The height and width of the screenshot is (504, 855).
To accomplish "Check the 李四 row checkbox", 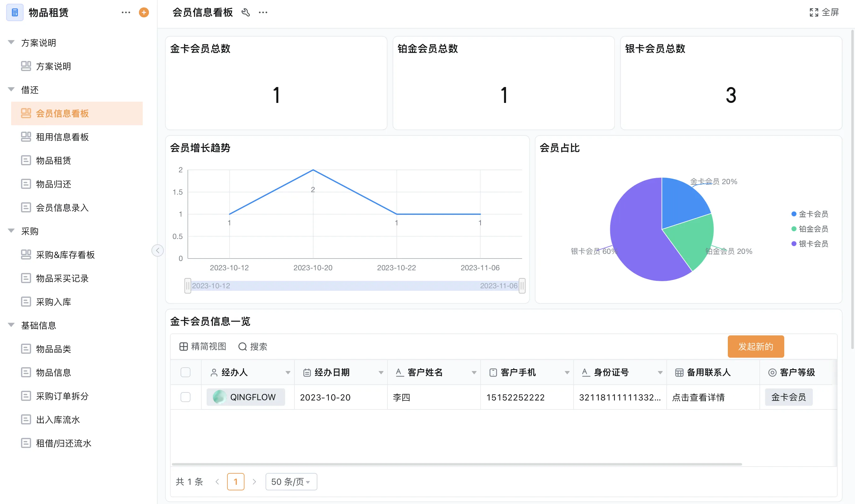I will tap(186, 397).
